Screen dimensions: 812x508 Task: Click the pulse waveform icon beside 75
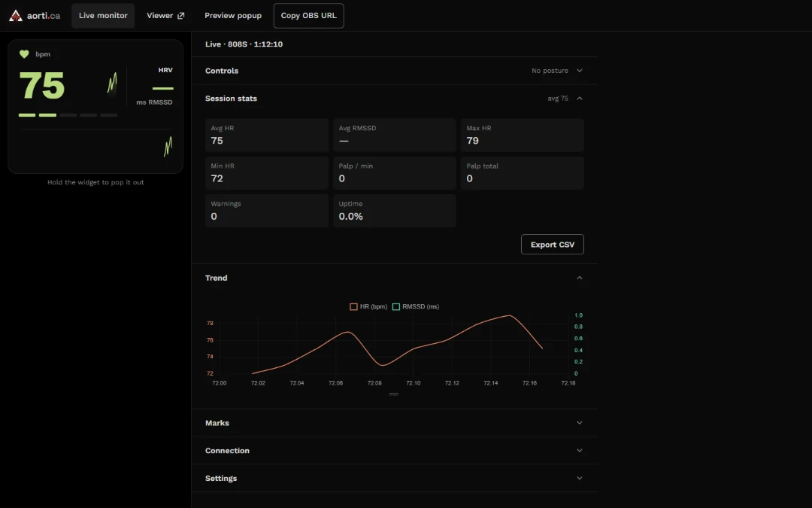[x=112, y=83]
